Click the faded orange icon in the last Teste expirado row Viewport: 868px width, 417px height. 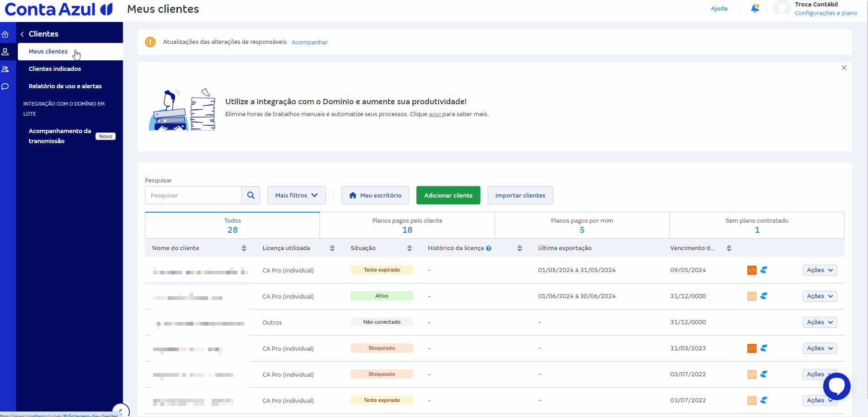[x=751, y=401]
